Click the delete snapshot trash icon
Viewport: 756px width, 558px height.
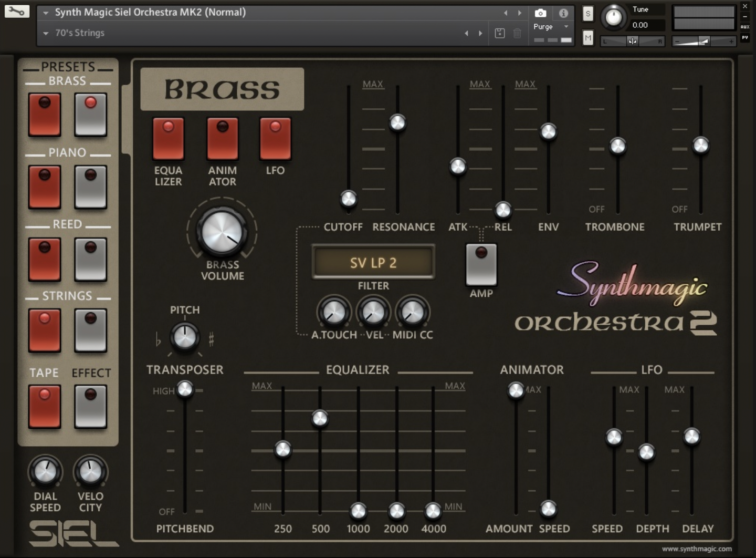[x=517, y=33]
